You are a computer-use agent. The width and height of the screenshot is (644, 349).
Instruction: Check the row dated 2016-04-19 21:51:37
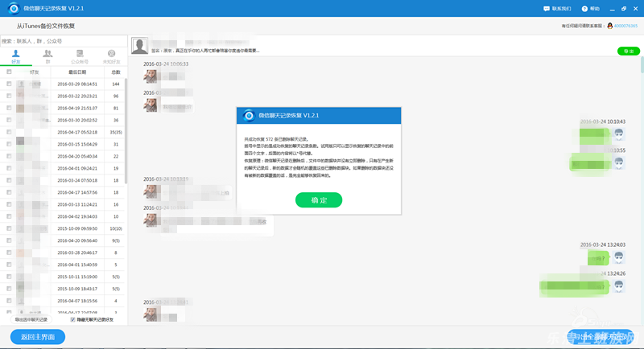click(x=9, y=108)
